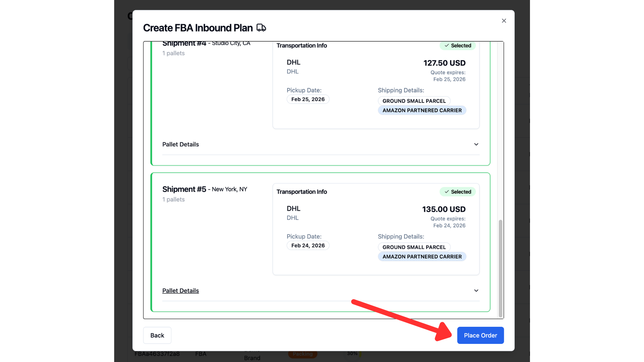Select the 135.00 USD DHL transportation option

376,229
